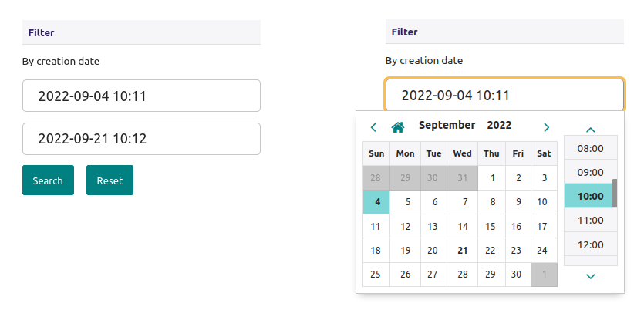Pick day 30 in the last row
Image resolution: width=644 pixels, height=317 pixels.
pos(516,274)
